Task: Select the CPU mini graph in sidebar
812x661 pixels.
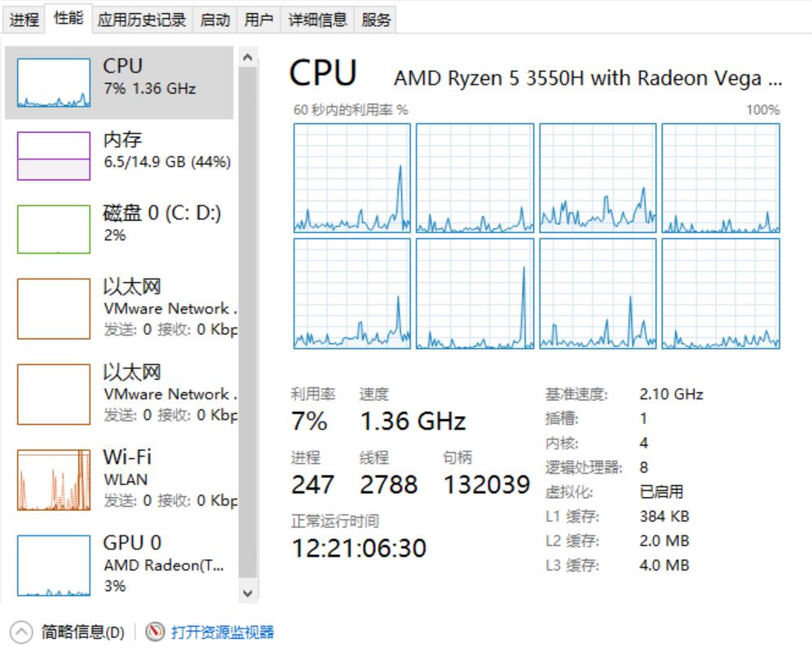Action: pos(54,83)
